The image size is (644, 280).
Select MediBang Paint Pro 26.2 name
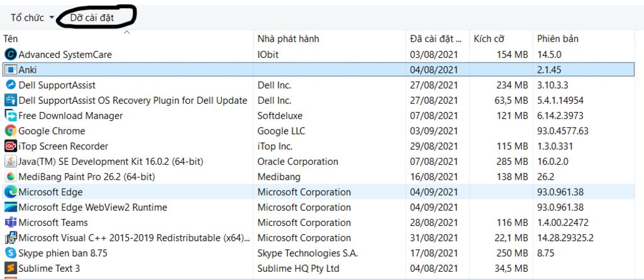[x=87, y=177]
